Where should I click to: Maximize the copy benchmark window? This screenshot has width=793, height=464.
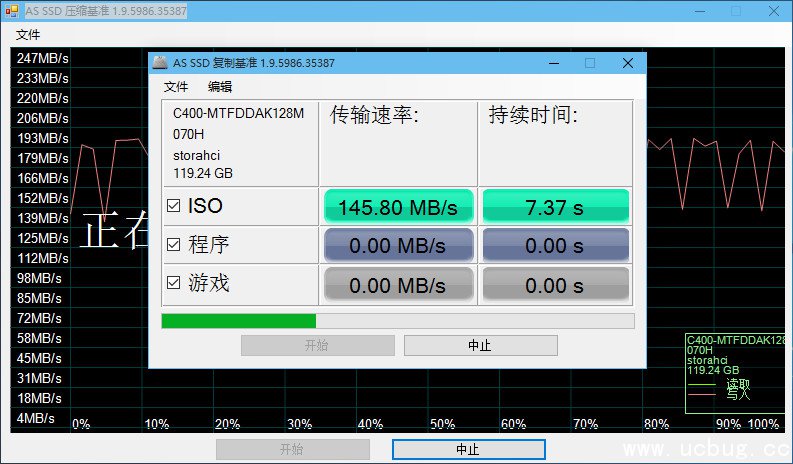(x=590, y=63)
